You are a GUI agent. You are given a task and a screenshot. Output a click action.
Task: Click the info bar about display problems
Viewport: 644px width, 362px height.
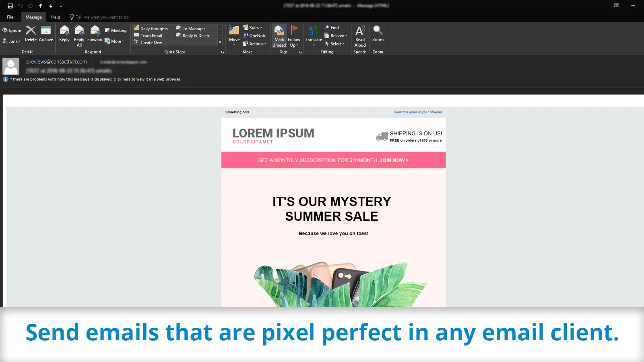[95, 79]
